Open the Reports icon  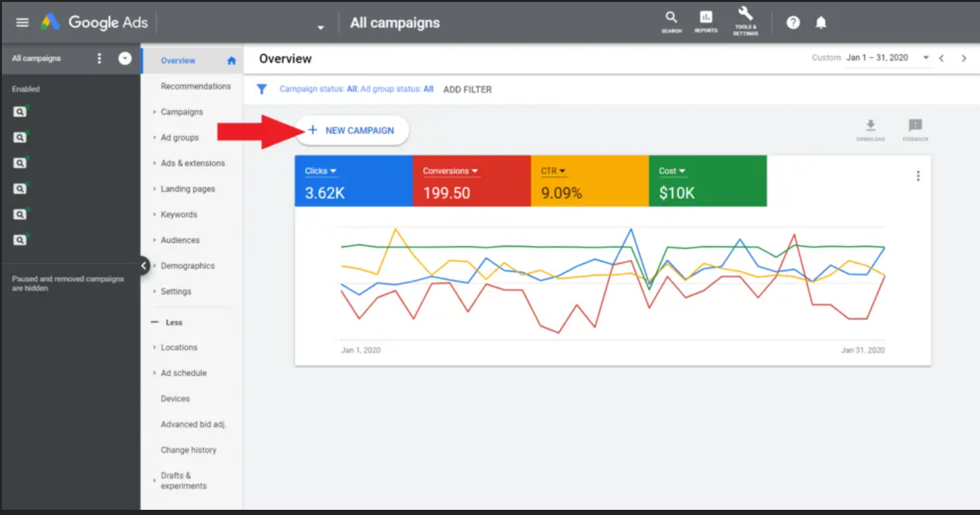tap(706, 22)
